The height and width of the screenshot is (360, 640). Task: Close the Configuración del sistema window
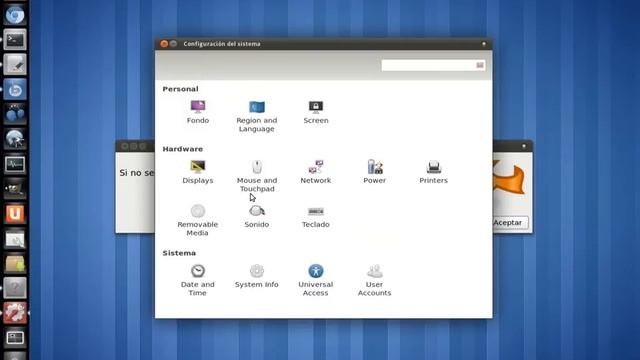pyautogui.click(x=164, y=44)
